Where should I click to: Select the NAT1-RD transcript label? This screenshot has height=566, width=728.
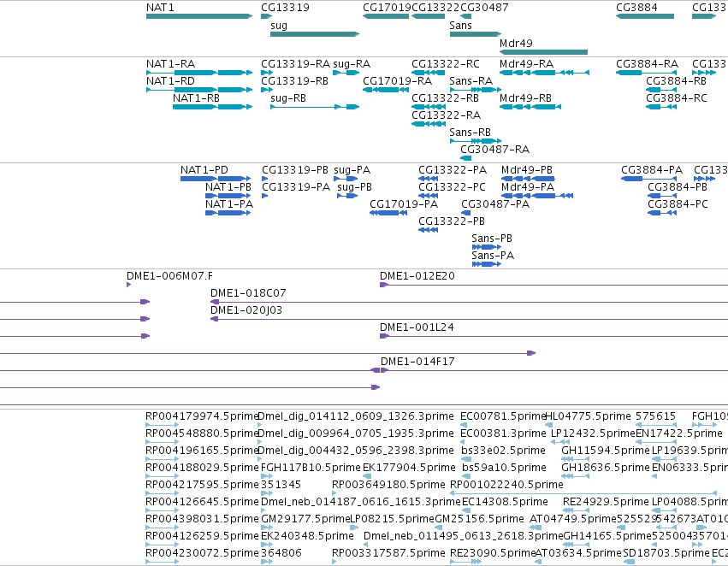(x=170, y=81)
